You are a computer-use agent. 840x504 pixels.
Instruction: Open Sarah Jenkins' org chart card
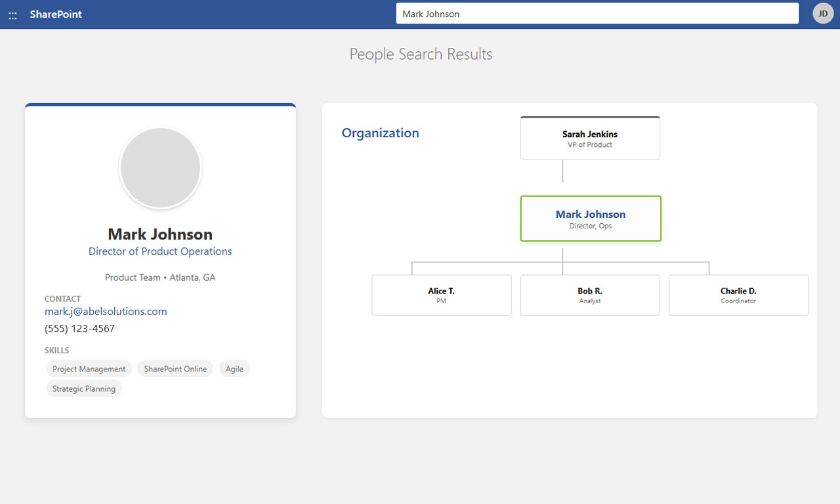click(x=589, y=138)
